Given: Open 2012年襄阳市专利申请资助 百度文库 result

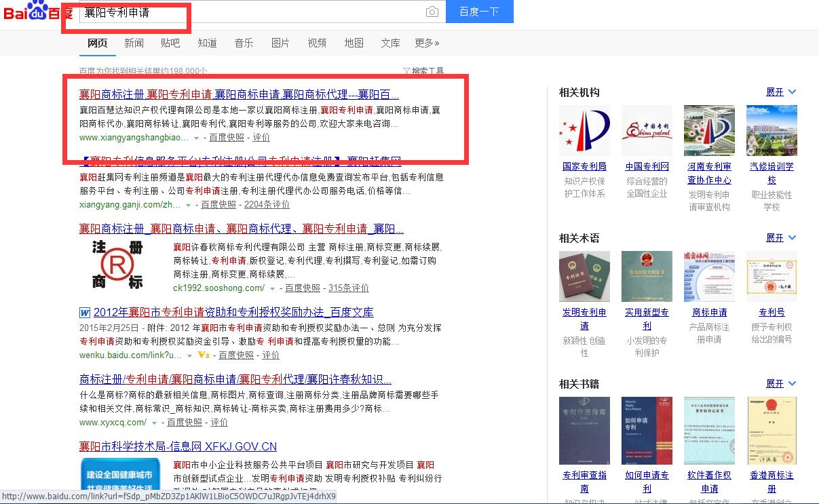Looking at the screenshot, I should 233,313.
